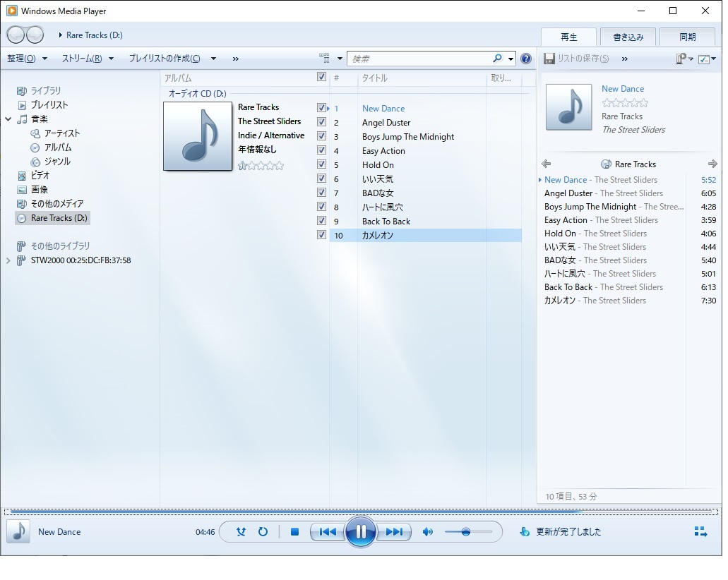Click the forward navigation arrow
728x580 pixels.
point(35,35)
